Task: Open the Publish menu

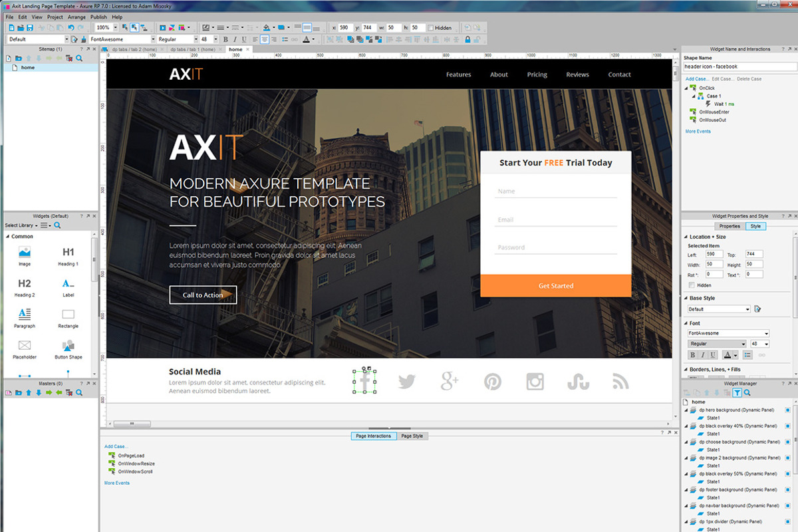Action: click(x=98, y=17)
